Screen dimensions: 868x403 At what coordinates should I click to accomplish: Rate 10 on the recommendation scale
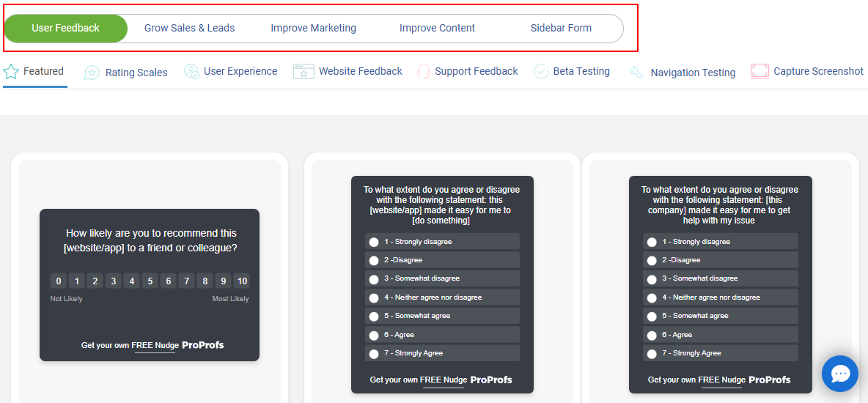click(x=241, y=281)
